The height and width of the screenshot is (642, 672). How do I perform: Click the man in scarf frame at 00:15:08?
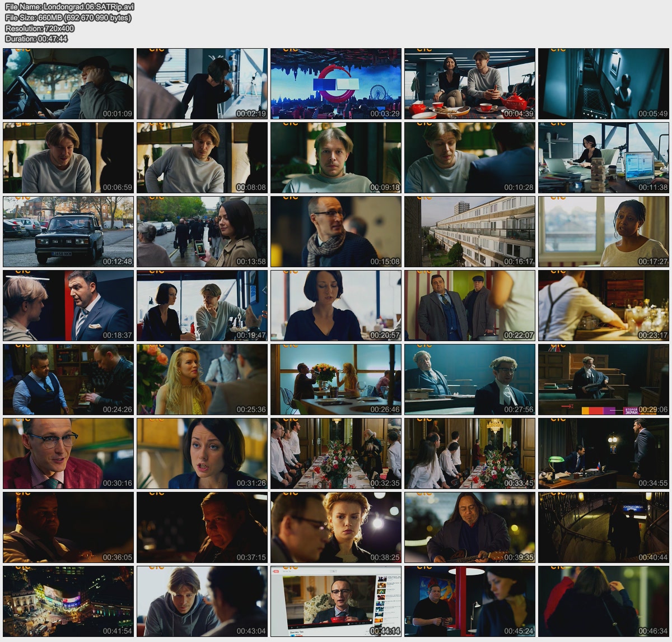click(x=336, y=231)
